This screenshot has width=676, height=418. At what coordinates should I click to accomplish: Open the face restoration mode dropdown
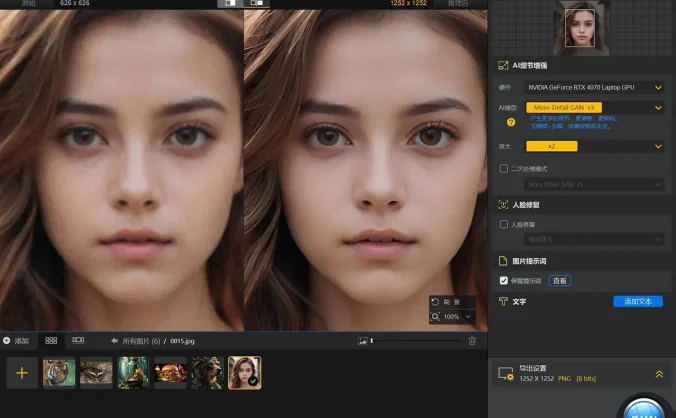click(594, 239)
